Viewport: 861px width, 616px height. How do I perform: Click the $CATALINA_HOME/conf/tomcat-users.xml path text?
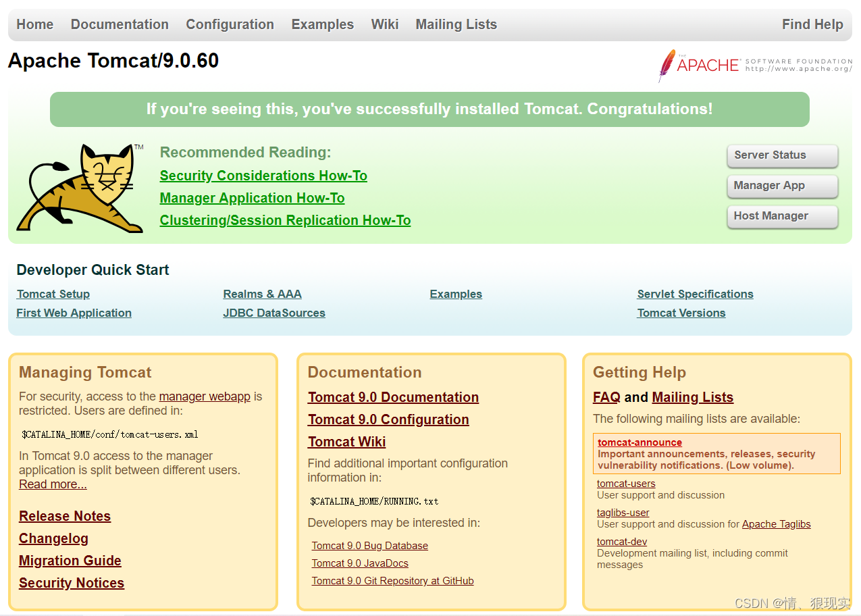pyautogui.click(x=110, y=434)
